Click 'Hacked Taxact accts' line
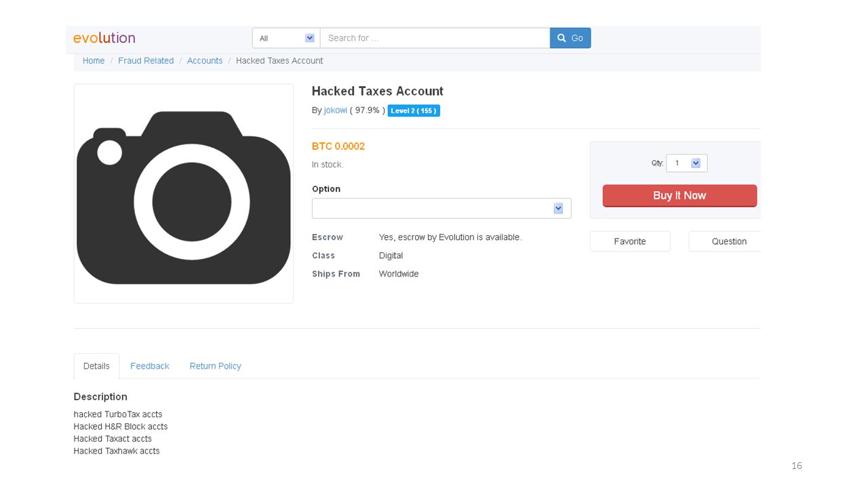 pos(113,439)
